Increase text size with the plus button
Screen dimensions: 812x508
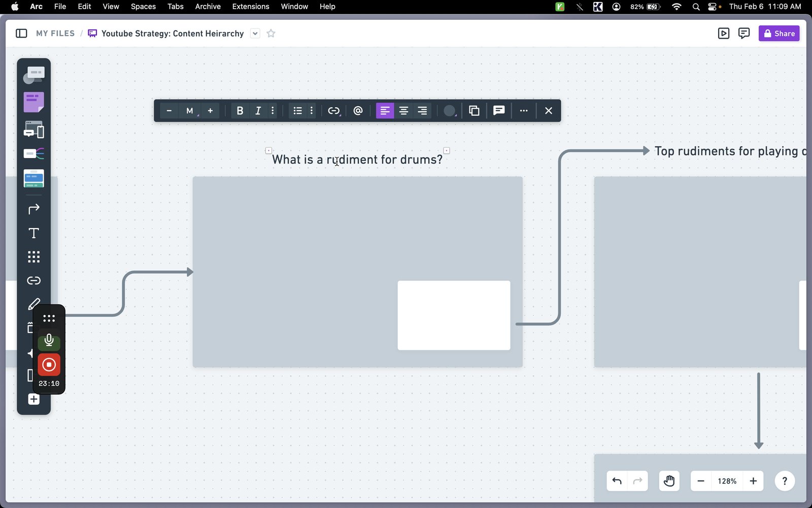coord(210,111)
